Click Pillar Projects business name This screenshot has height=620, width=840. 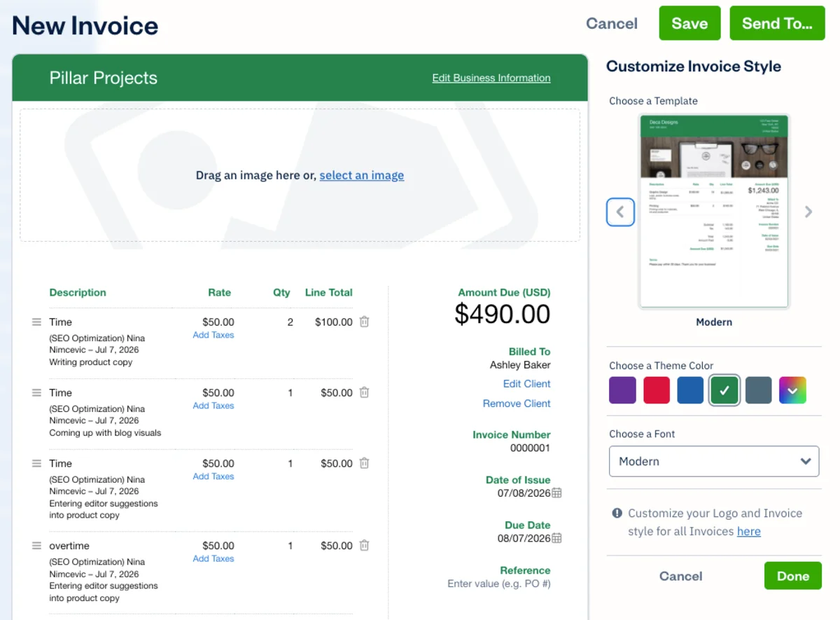click(104, 78)
